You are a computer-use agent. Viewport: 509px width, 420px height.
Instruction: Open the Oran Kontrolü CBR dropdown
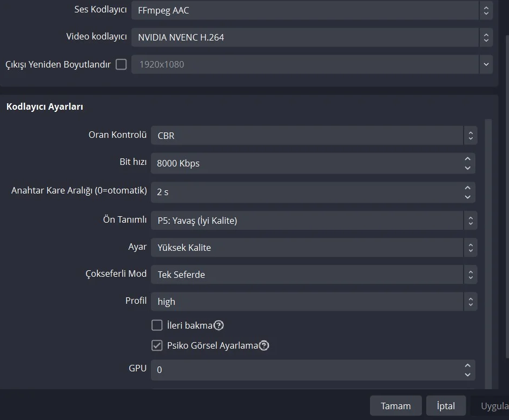click(x=314, y=136)
